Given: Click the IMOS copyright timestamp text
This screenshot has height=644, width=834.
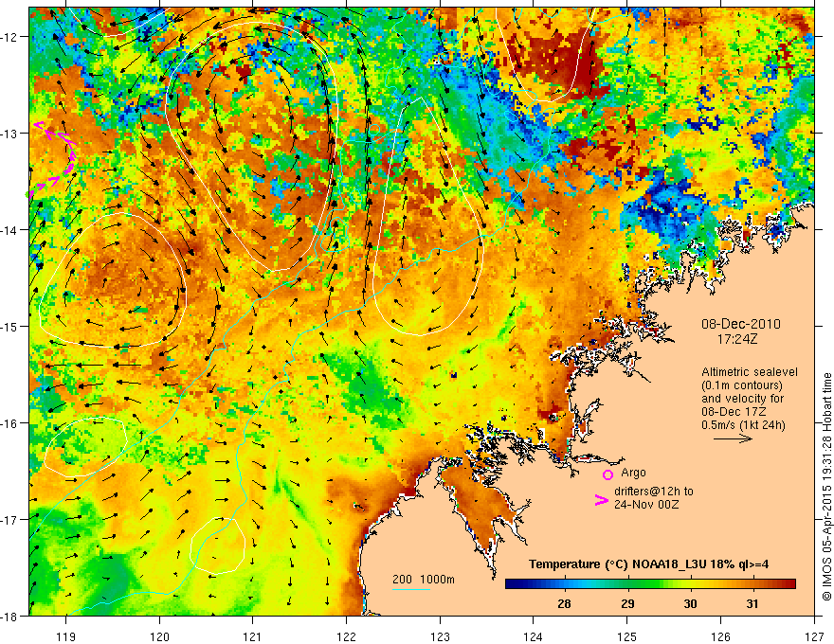Looking at the screenshot, I should click(826, 487).
